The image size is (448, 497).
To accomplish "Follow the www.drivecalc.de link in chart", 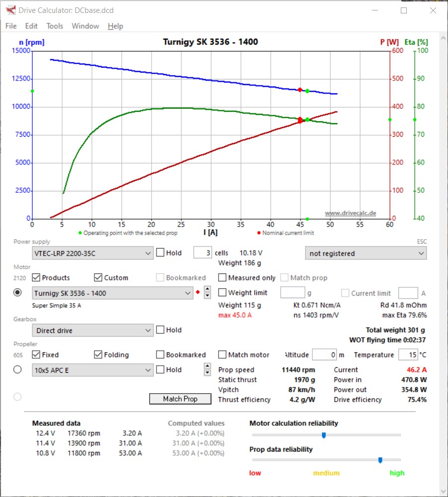I will pyautogui.click(x=350, y=213).
